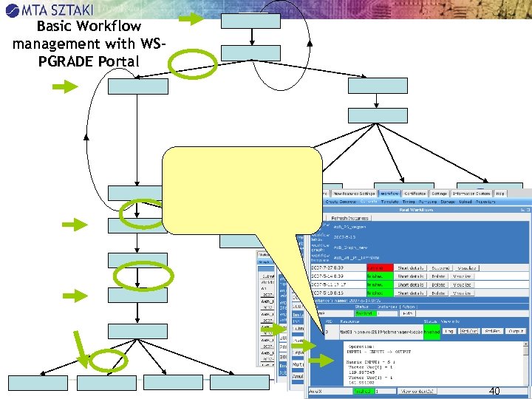Visualize the 2007-5-14 8:39 instance

[x=462, y=276]
